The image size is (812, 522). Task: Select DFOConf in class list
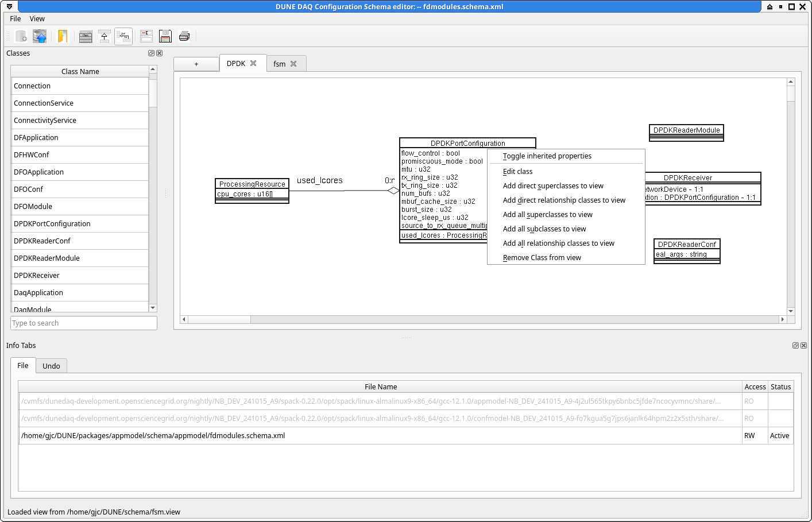tap(80, 190)
